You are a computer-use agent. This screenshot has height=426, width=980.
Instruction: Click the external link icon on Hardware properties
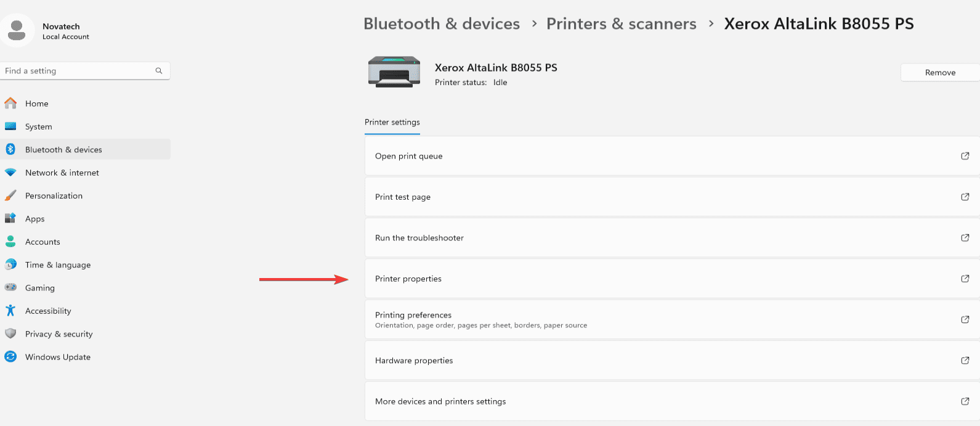[x=965, y=361]
